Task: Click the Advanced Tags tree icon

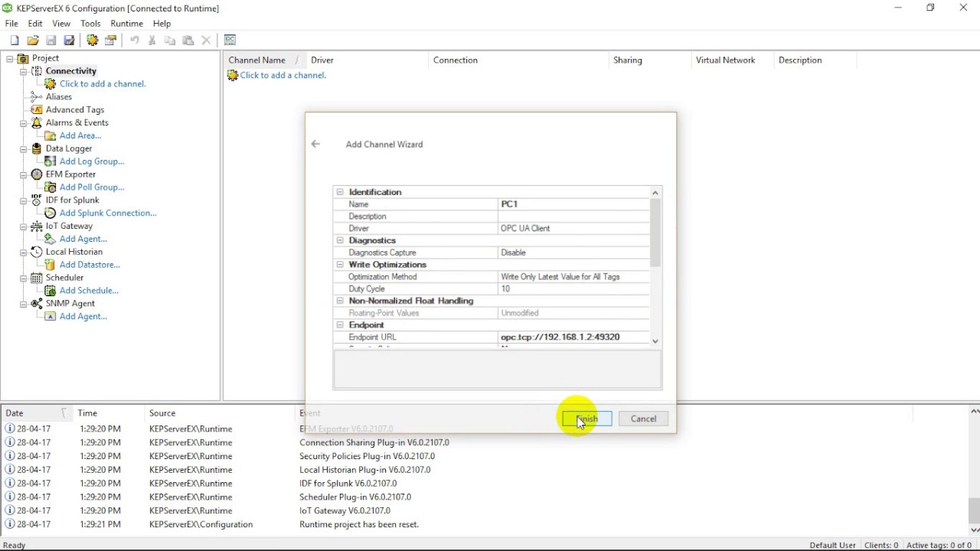Action: pos(36,110)
